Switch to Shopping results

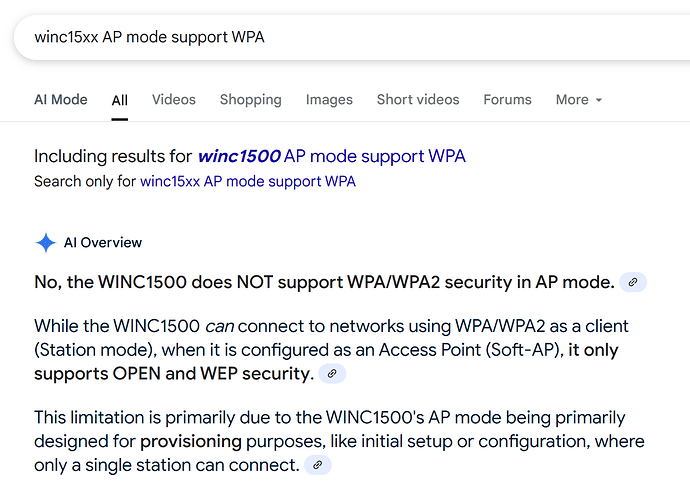click(x=250, y=100)
